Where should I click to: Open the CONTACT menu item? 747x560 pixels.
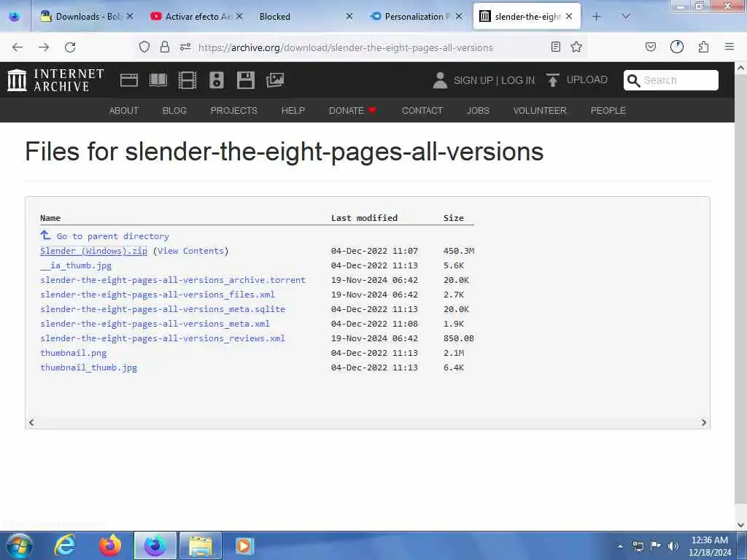click(x=422, y=111)
